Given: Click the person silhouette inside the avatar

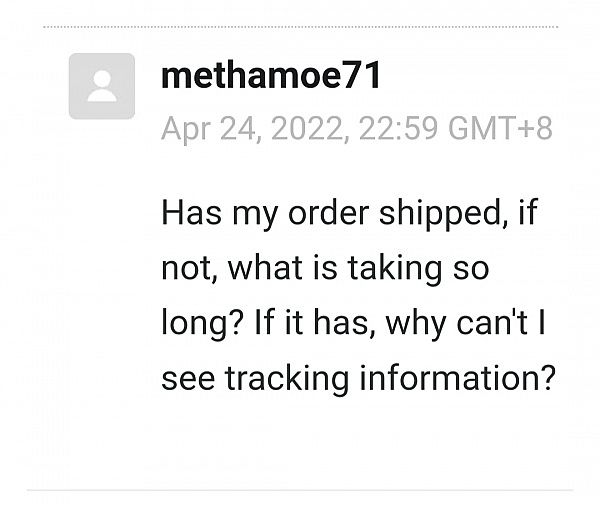Looking at the screenshot, I should (102, 86).
